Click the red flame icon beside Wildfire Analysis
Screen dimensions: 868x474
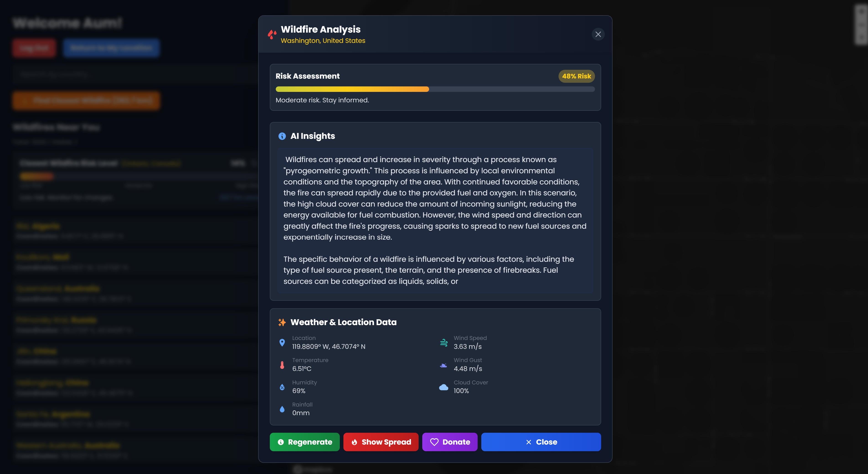pos(272,34)
